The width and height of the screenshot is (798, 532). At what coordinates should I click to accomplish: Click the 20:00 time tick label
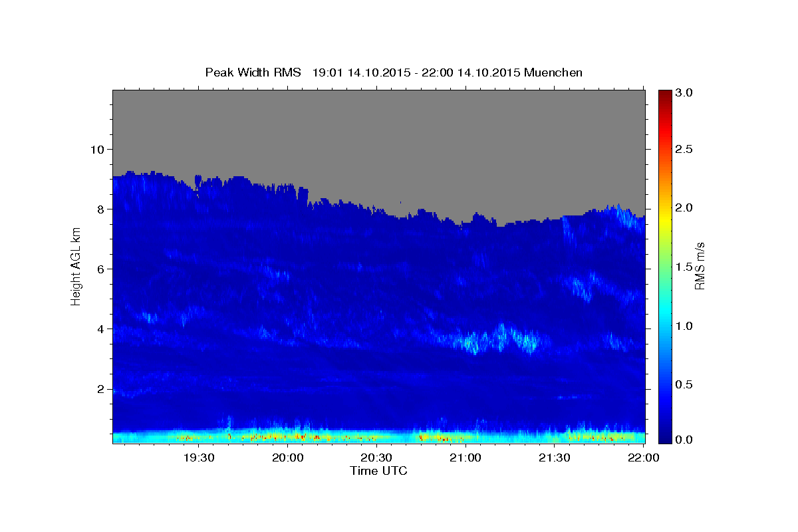pyautogui.click(x=288, y=458)
